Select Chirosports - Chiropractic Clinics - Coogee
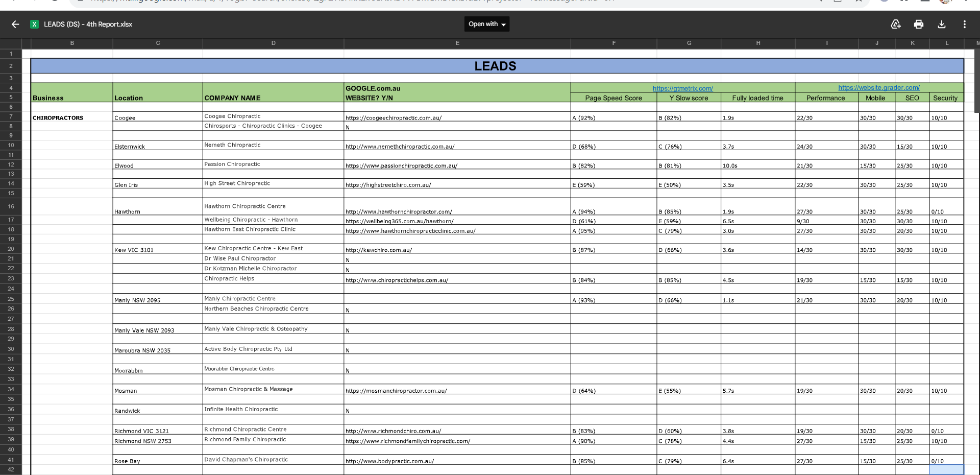The image size is (980, 475). click(x=273, y=126)
